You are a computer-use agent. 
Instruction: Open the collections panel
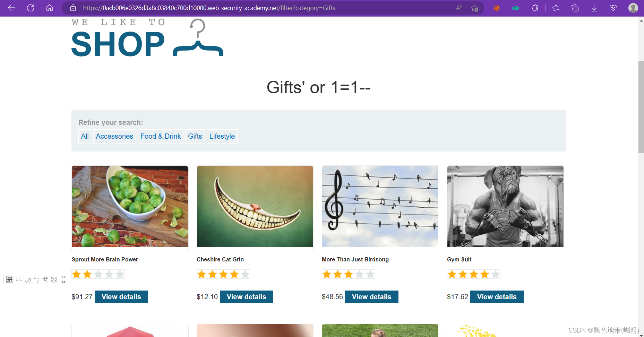point(575,8)
